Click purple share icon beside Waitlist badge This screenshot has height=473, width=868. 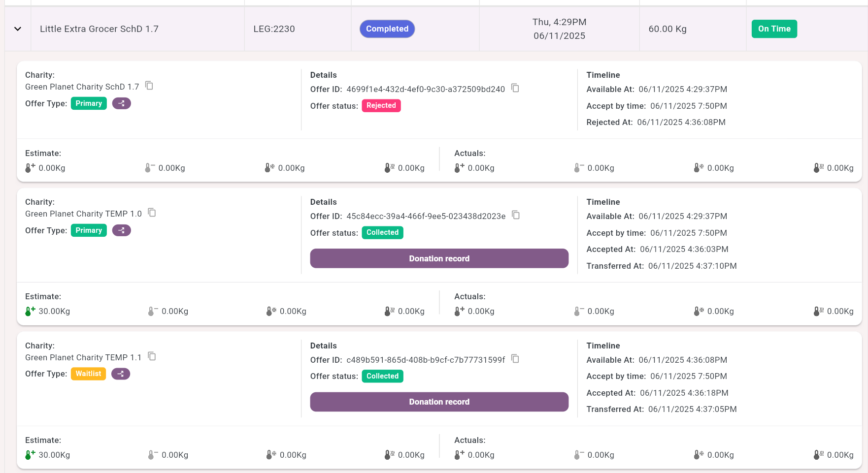[121, 374]
